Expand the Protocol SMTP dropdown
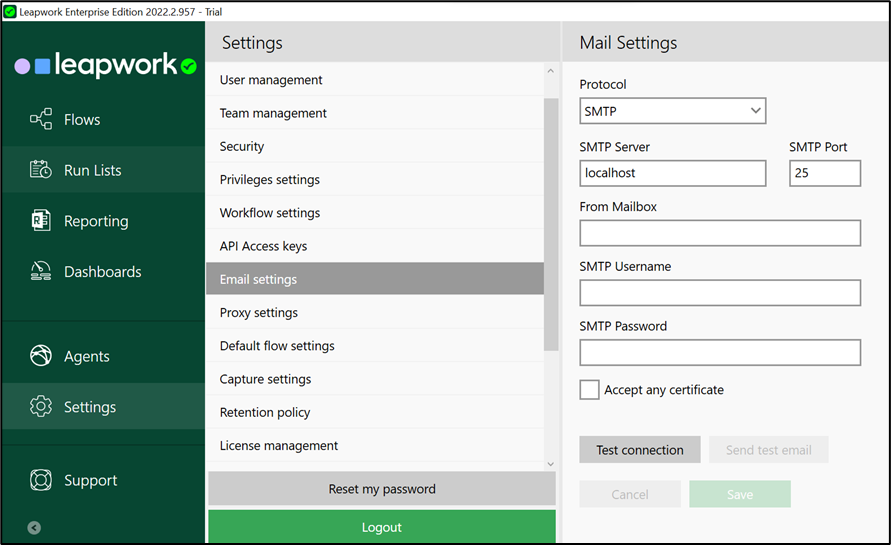 pyautogui.click(x=672, y=111)
